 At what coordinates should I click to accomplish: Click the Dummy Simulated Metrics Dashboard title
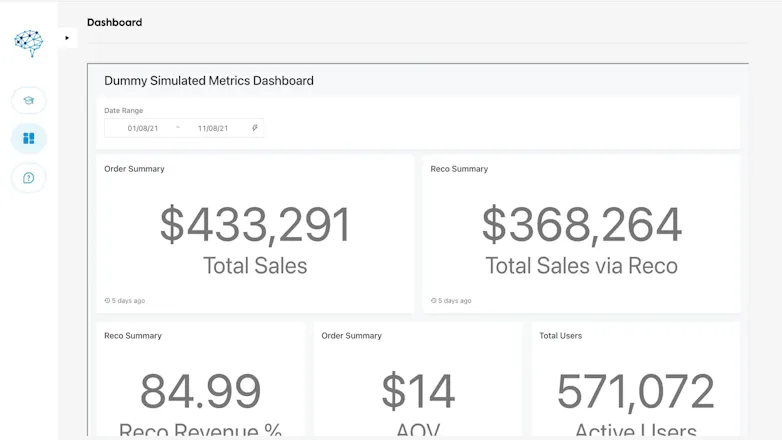pos(209,80)
